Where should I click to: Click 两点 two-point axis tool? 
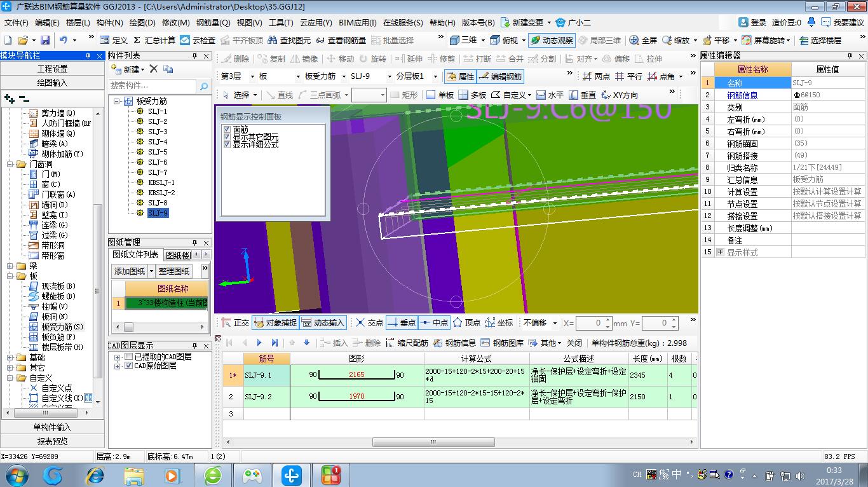(x=596, y=76)
